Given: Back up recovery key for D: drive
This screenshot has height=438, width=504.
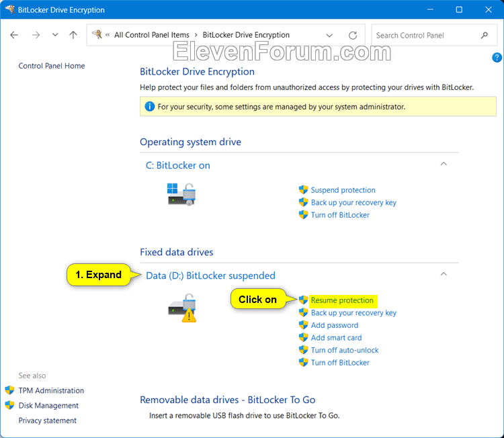Looking at the screenshot, I should (x=353, y=313).
